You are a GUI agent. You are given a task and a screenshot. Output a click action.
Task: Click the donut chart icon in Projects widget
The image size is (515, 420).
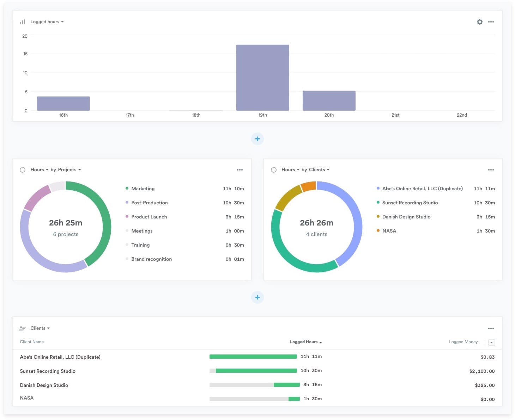[x=23, y=170]
